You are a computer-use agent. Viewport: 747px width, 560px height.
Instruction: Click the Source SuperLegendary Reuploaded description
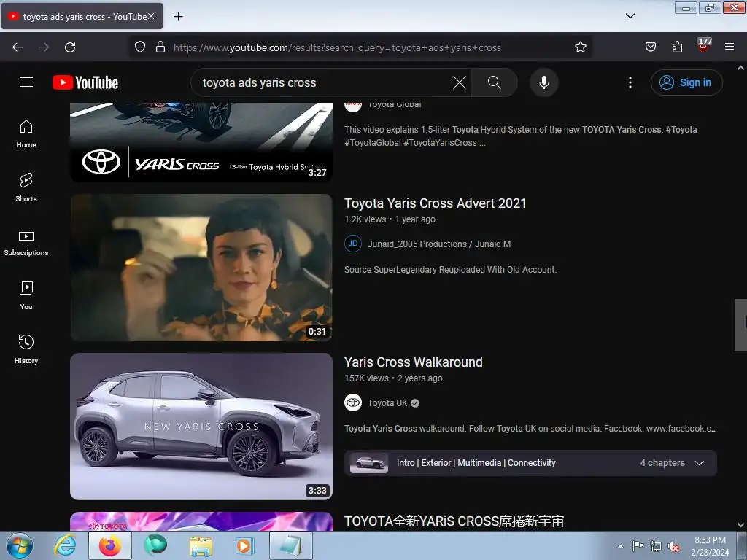[x=450, y=270]
